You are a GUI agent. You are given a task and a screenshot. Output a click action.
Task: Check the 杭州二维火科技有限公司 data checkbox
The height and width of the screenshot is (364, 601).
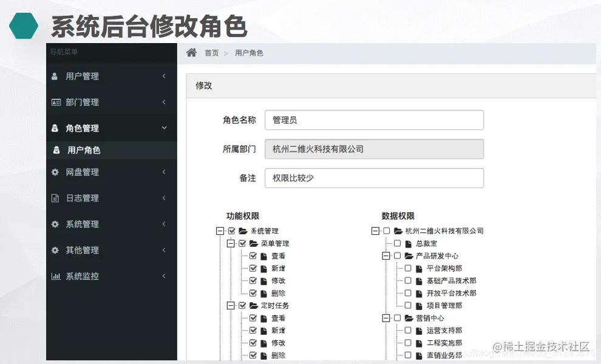click(x=387, y=231)
